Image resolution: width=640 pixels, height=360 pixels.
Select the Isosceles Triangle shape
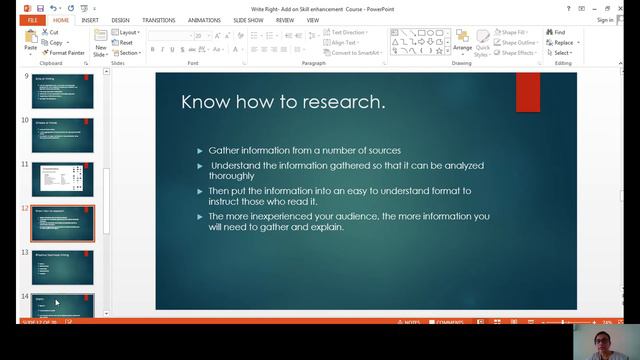(x=395, y=42)
